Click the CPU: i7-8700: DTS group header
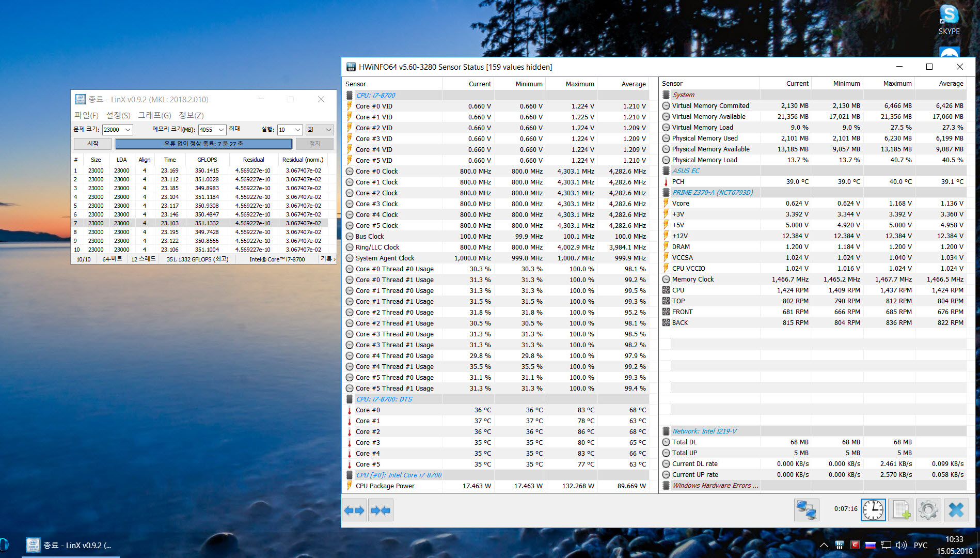The image size is (980, 558). [x=384, y=399]
